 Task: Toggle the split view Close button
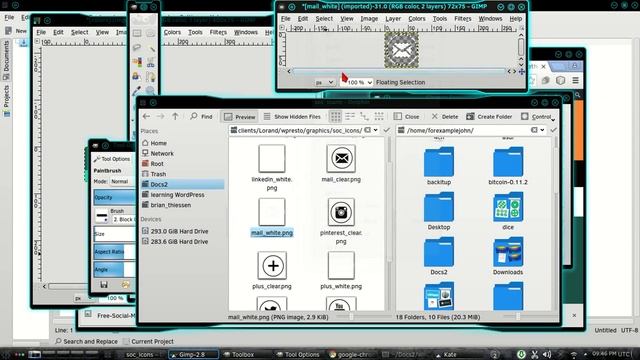[407, 117]
